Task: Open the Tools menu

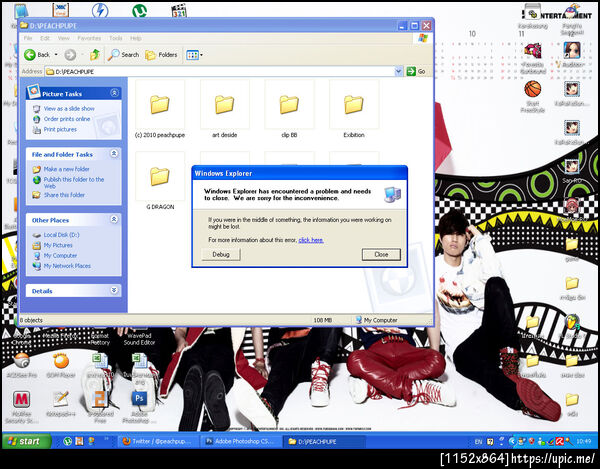Action: click(x=116, y=38)
